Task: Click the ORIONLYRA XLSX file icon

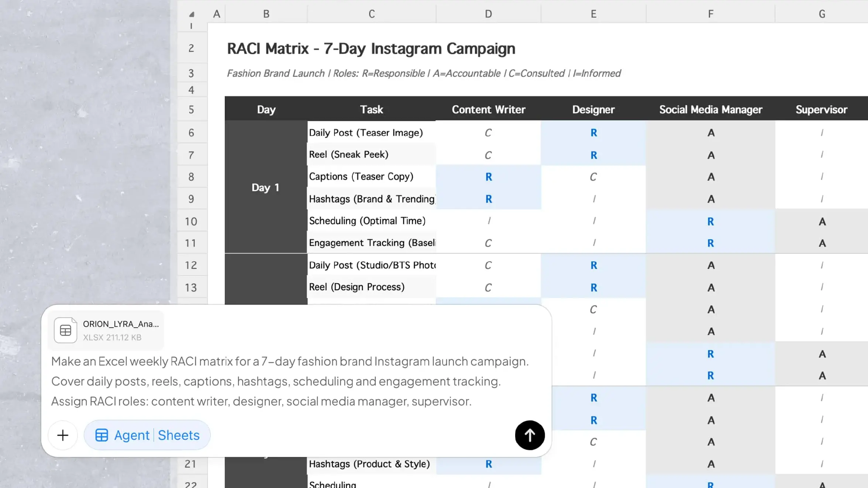Action: tap(66, 330)
